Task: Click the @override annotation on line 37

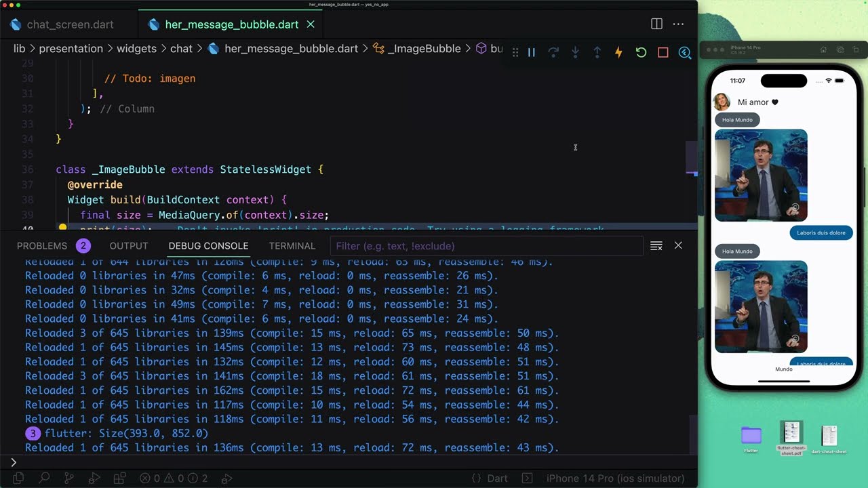Action: [95, 184]
